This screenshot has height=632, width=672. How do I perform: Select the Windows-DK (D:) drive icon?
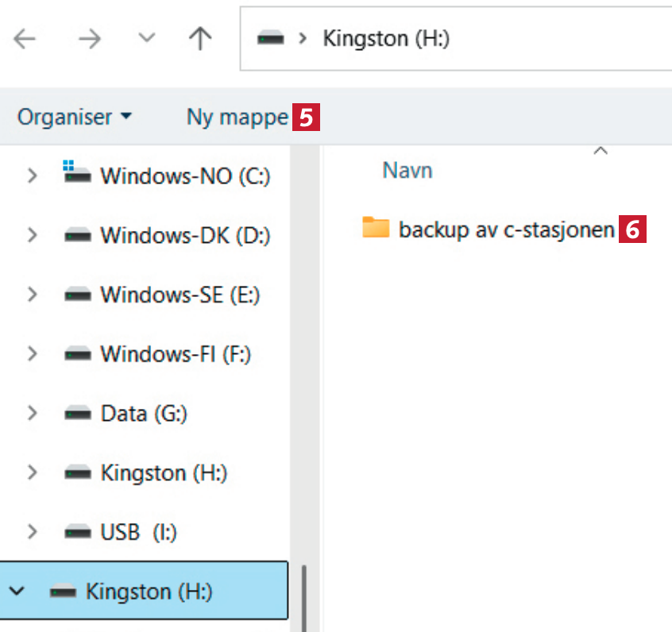pyautogui.click(x=77, y=236)
